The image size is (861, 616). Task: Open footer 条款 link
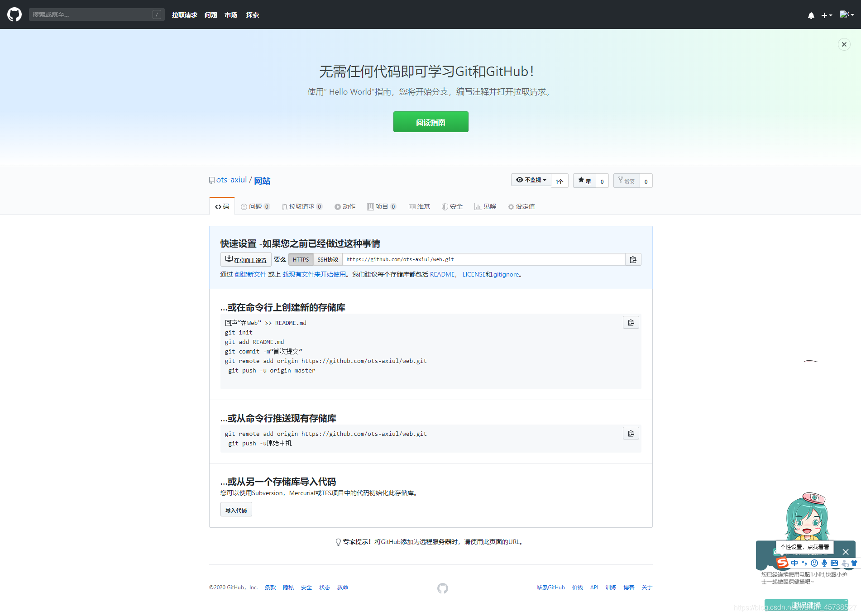(270, 587)
